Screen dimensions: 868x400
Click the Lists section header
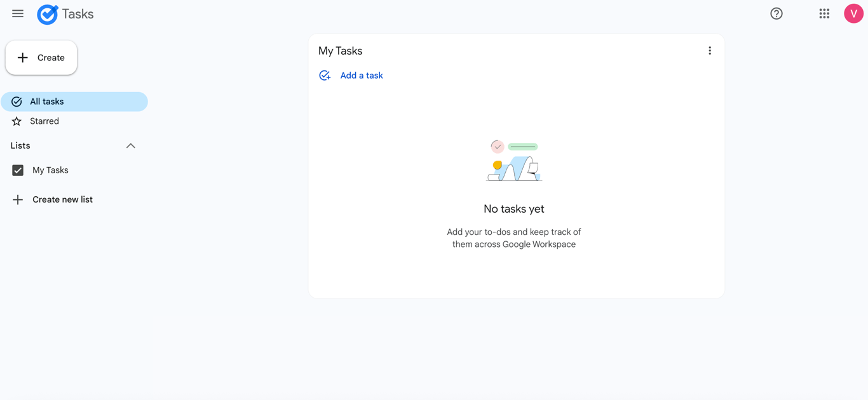click(x=20, y=145)
